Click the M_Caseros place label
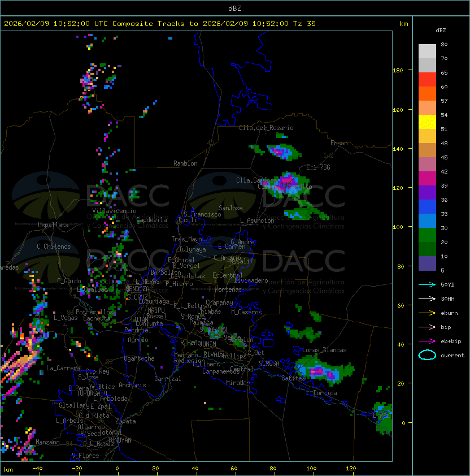Image resolution: width=470 pixels, height=476 pixels. [x=246, y=312]
